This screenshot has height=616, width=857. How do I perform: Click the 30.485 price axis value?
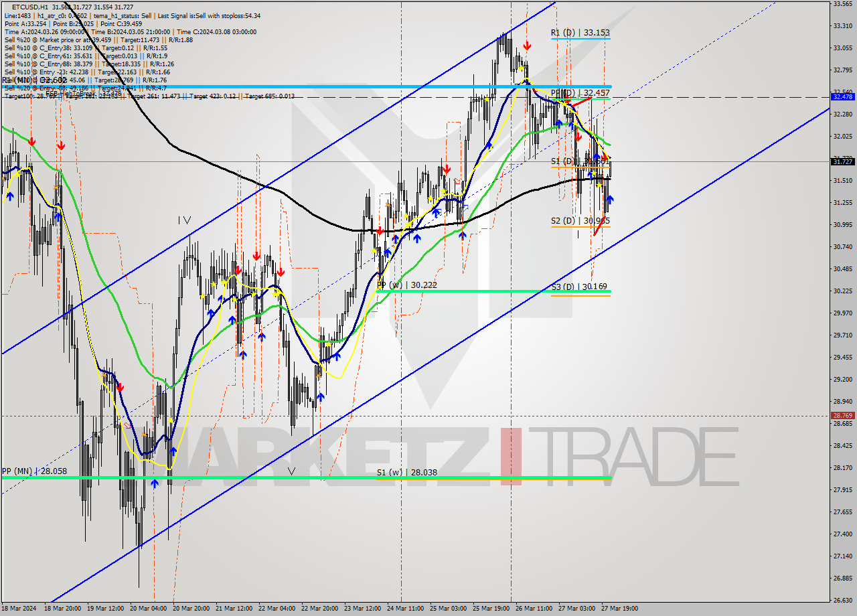842,268
